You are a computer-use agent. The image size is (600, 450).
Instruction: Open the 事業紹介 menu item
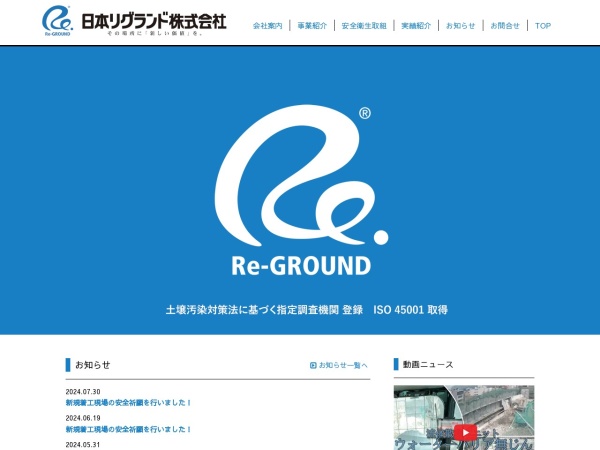click(x=312, y=26)
